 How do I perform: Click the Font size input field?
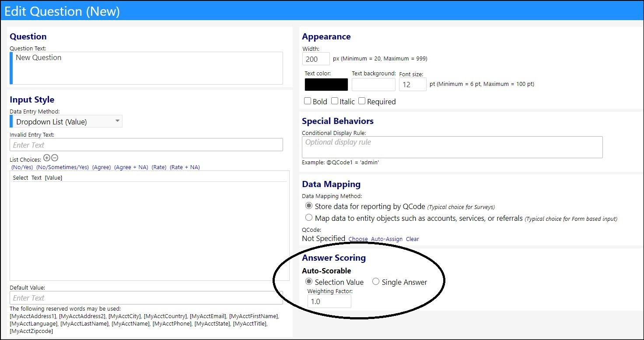[413, 85]
